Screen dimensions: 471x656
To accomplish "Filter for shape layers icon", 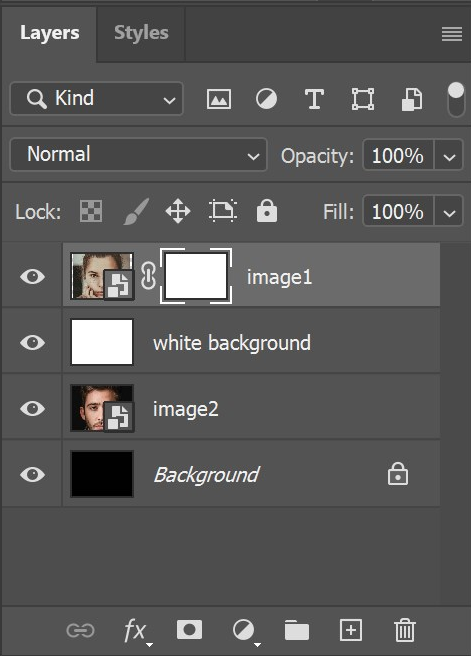I will click(363, 100).
